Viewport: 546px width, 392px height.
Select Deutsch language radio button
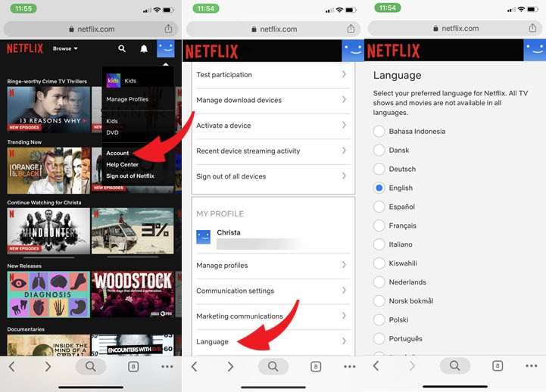379,169
